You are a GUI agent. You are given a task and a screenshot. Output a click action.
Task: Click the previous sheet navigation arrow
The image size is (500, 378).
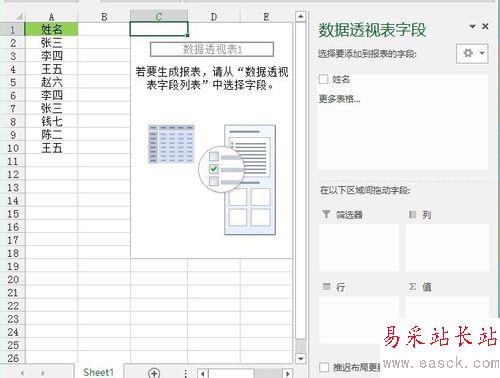click(x=22, y=373)
